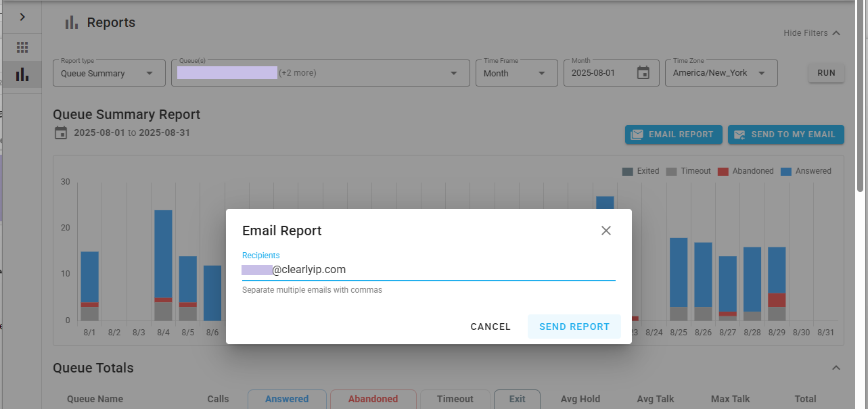Collapse the Queue Totals section
Screen dimensions: 868x409
coord(836,368)
